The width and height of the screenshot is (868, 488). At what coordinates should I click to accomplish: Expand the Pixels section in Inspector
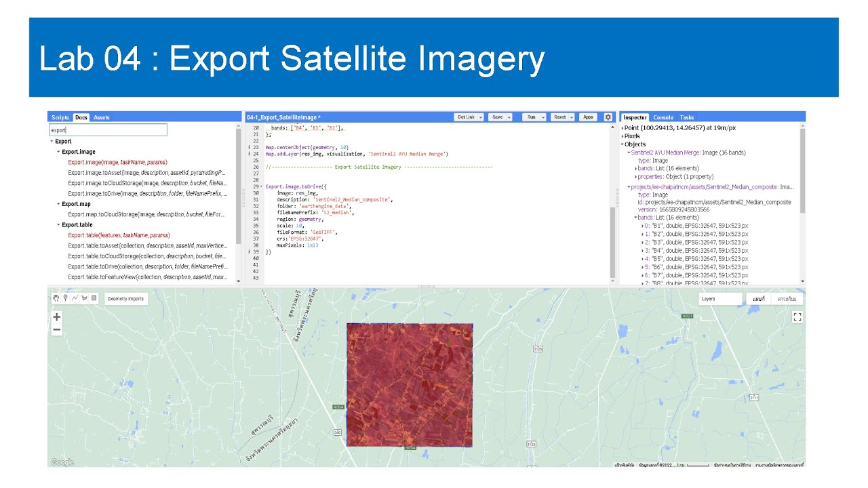(623, 136)
